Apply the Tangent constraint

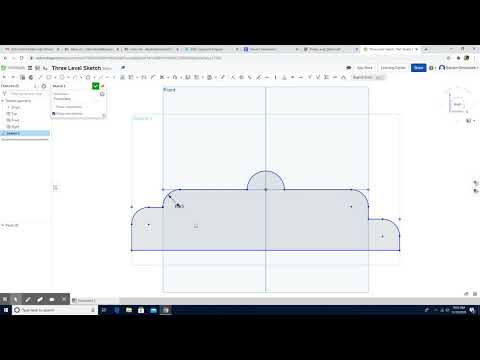pos(258,77)
